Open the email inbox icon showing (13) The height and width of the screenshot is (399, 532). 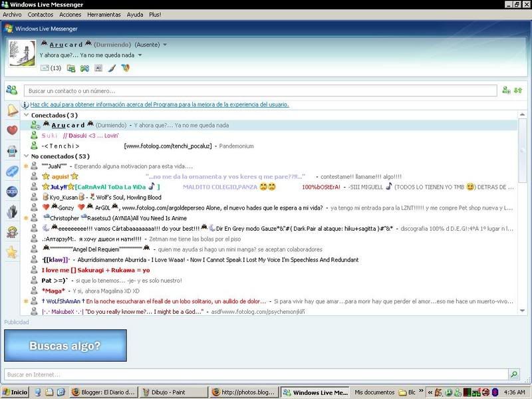(51, 68)
